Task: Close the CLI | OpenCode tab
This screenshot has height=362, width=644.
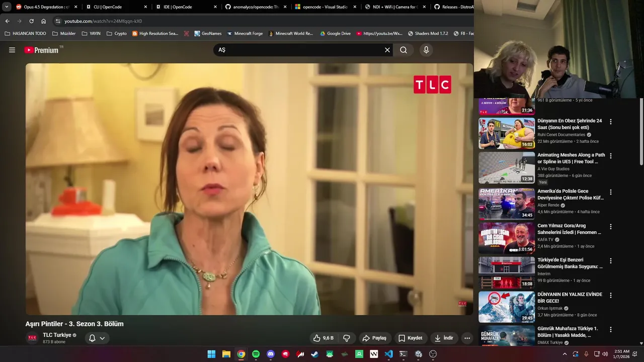Action: click(x=145, y=7)
